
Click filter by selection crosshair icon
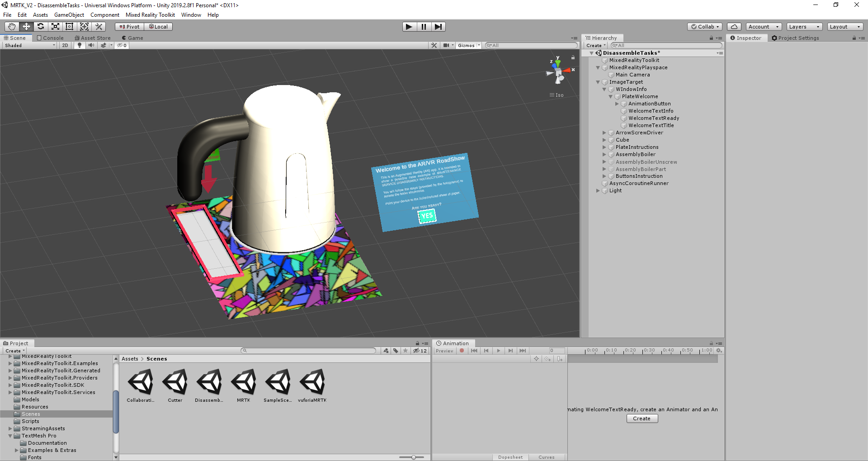[x=536, y=359]
